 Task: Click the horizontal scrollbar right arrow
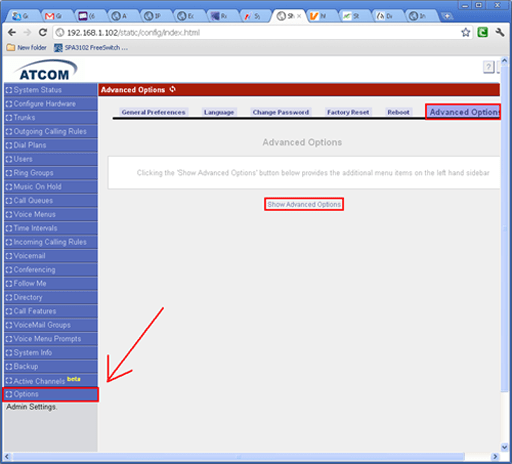(x=495, y=456)
